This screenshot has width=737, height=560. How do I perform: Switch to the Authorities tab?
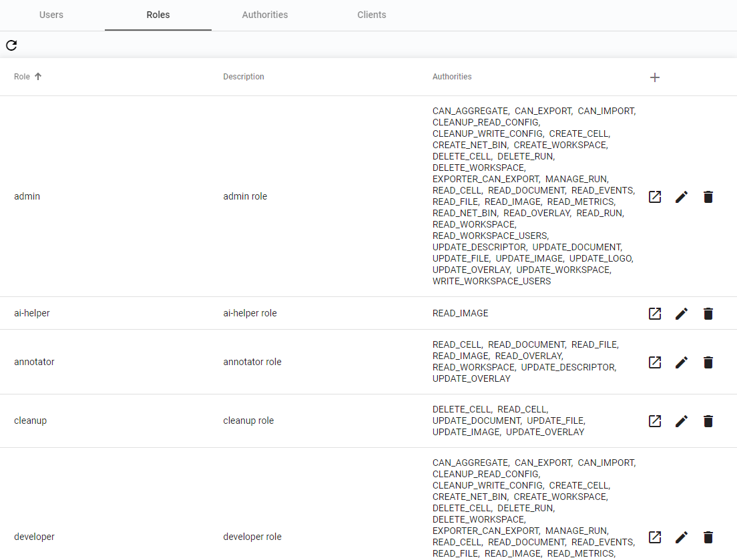click(x=265, y=15)
